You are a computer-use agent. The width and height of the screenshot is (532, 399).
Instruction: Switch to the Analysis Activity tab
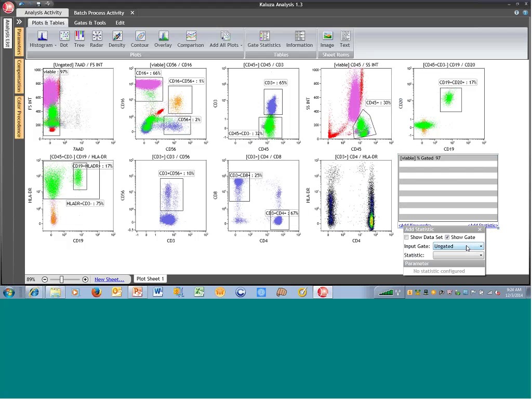point(43,12)
